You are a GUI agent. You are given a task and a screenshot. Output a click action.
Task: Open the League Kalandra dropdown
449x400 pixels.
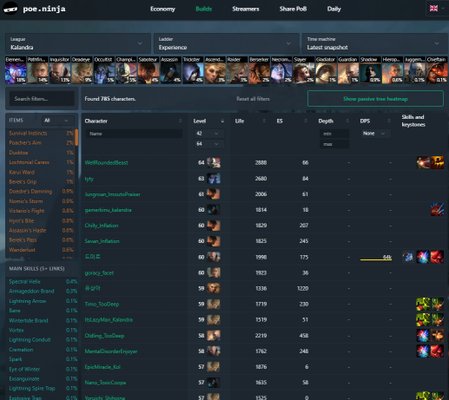(78, 43)
